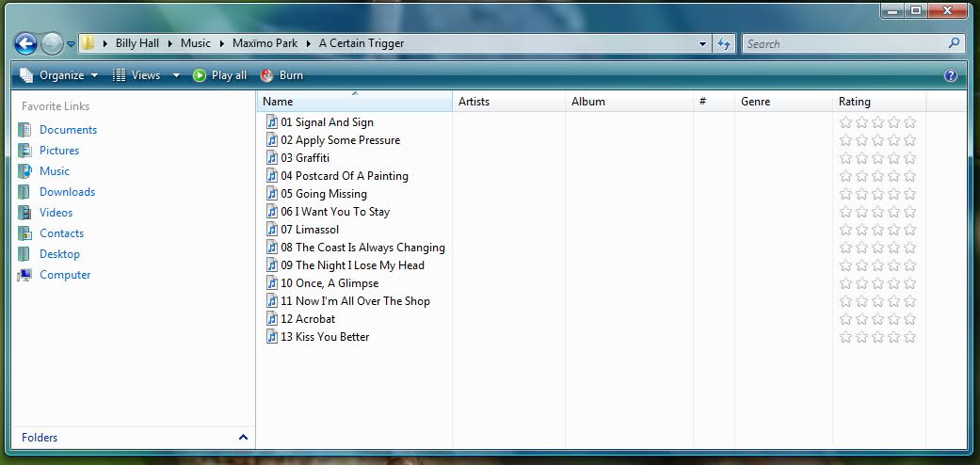Sort by the Name column header
The width and height of the screenshot is (980, 465).
point(354,102)
